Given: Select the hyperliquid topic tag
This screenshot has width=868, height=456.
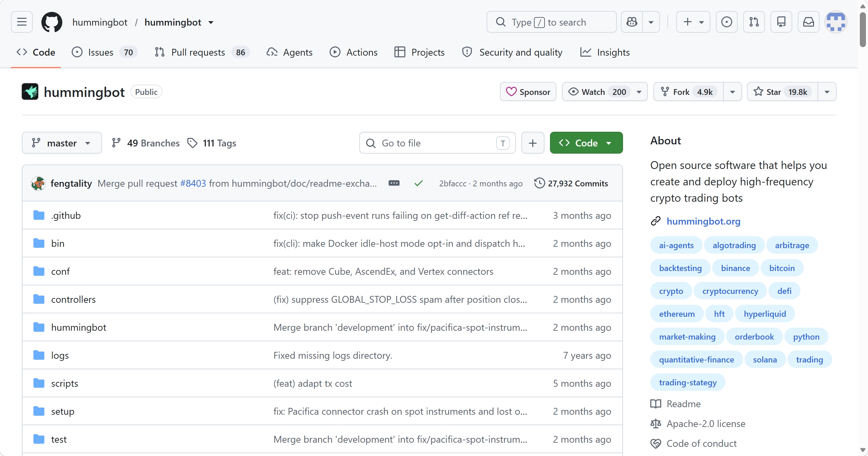Looking at the screenshot, I should coord(765,314).
